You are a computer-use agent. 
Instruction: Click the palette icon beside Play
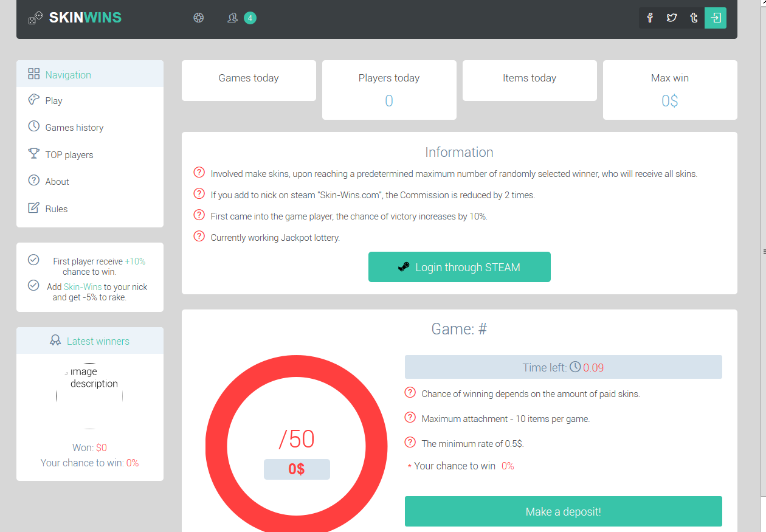(34, 100)
